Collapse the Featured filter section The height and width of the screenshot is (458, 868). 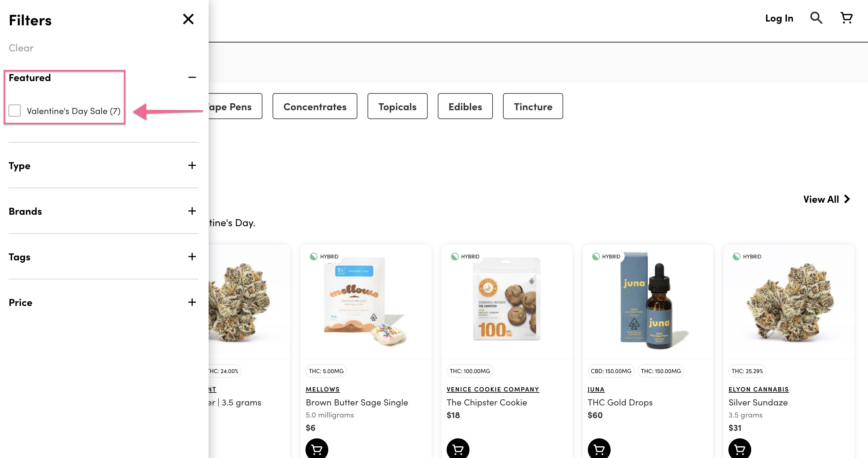pyautogui.click(x=192, y=78)
